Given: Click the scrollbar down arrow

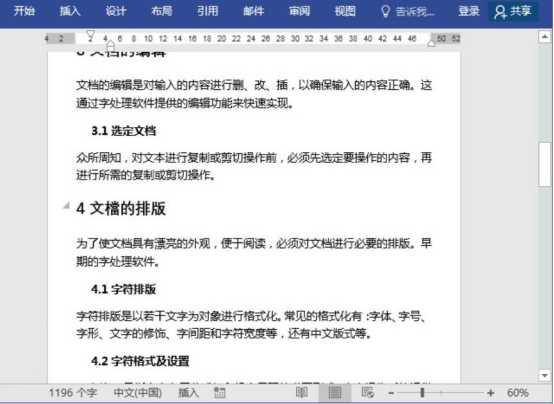Looking at the screenshot, I should click(x=544, y=375).
